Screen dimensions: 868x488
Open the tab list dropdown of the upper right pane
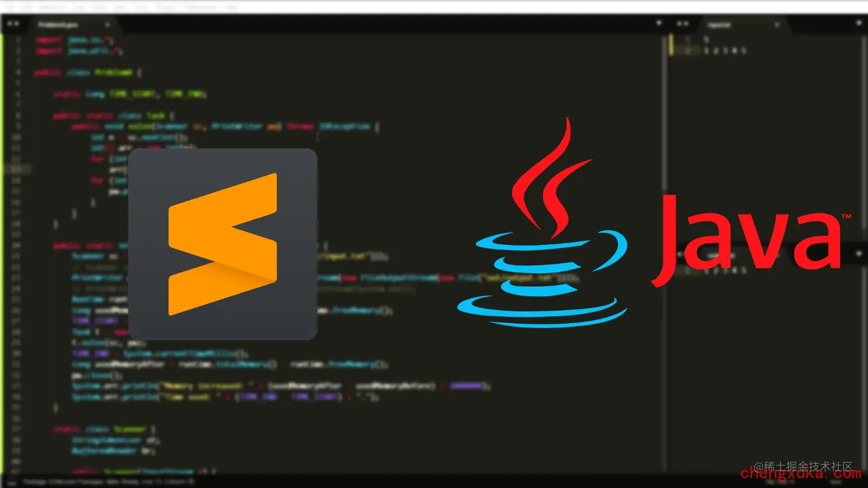pyautogui.click(x=859, y=24)
